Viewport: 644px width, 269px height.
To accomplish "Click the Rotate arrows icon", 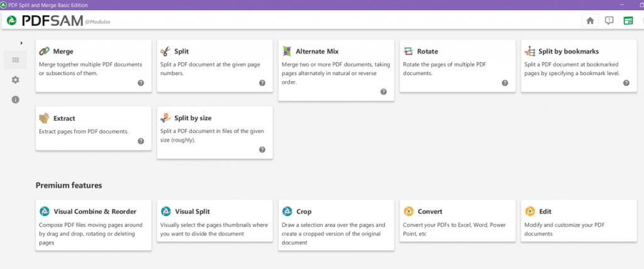I will [408, 52].
